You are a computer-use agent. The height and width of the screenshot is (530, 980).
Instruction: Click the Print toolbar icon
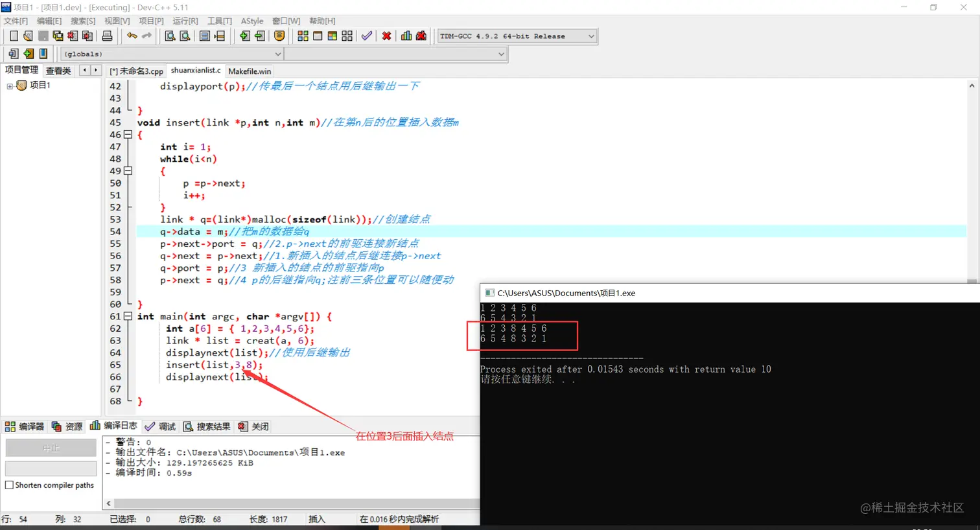tap(108, 36)
